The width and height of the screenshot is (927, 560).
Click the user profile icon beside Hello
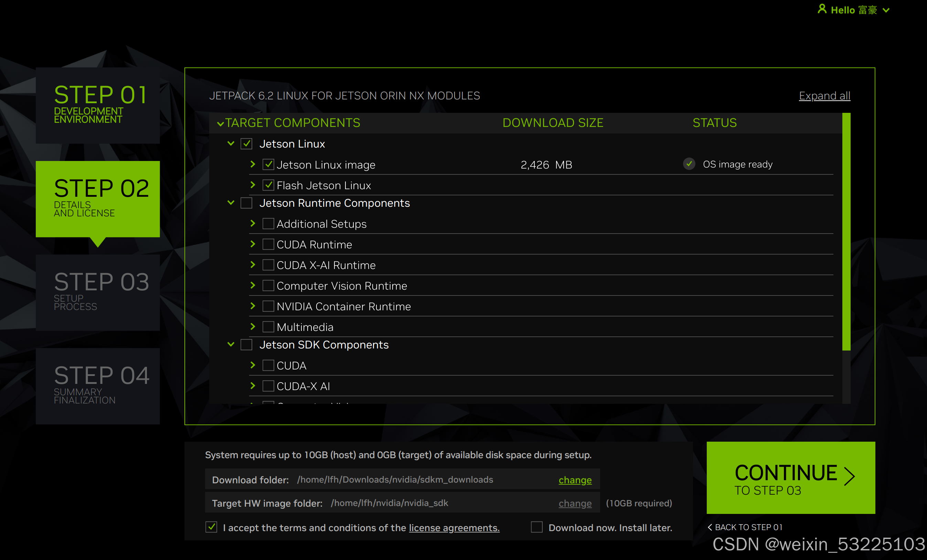(822, 9)
